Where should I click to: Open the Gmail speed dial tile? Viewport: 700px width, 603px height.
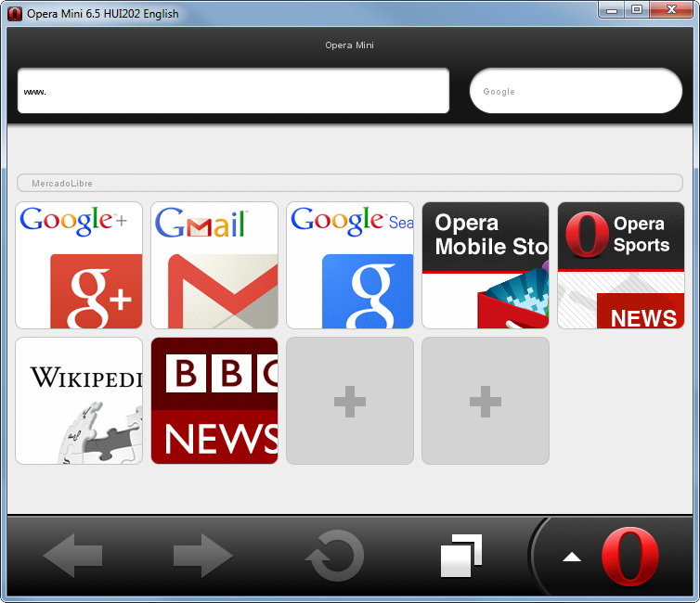click(214, 265)
